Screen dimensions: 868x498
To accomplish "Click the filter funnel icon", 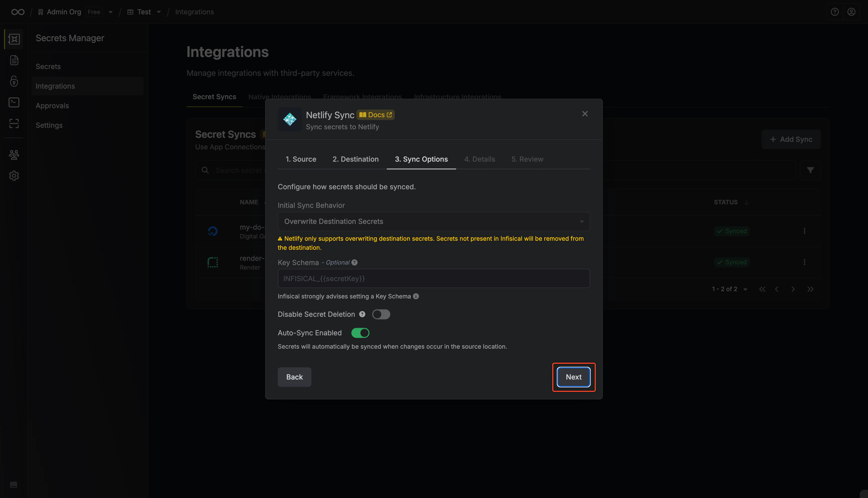I will 810,170.
